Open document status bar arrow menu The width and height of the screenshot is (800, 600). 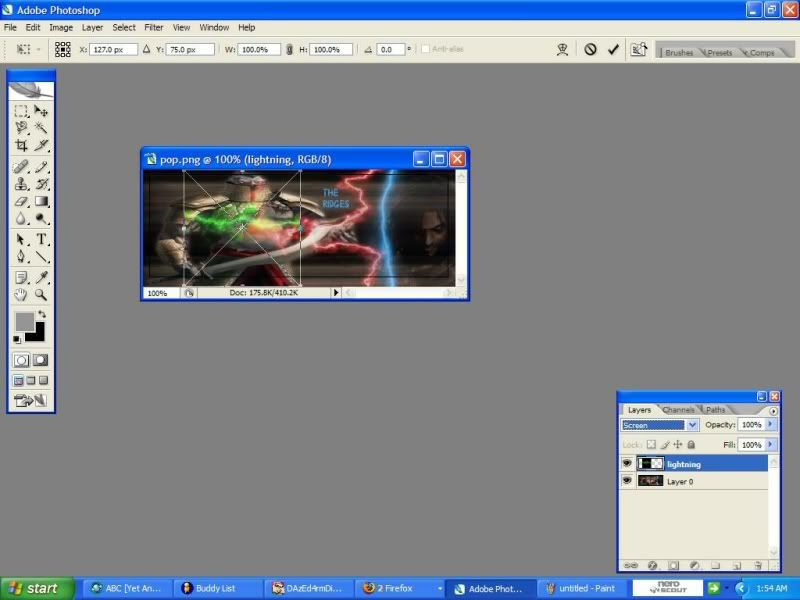(336, 292)
